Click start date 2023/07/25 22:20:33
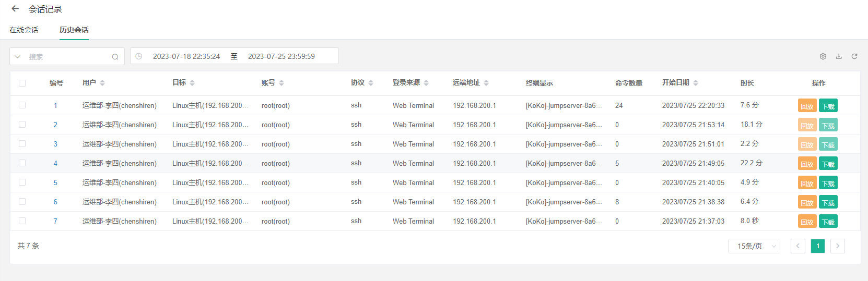868x281 pixels. (x=693, y=105)
